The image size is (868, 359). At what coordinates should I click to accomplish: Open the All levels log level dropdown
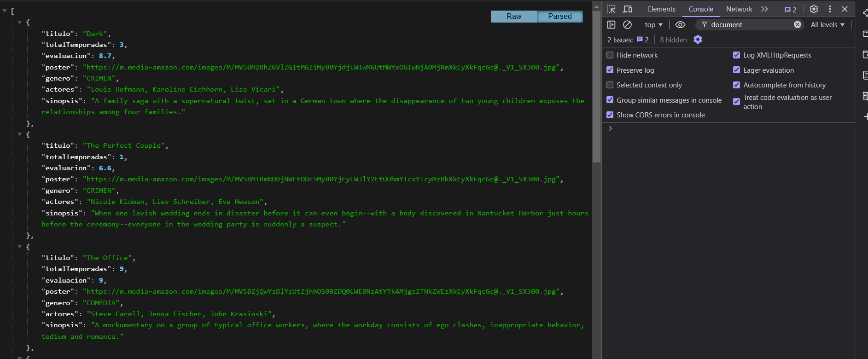827,24
